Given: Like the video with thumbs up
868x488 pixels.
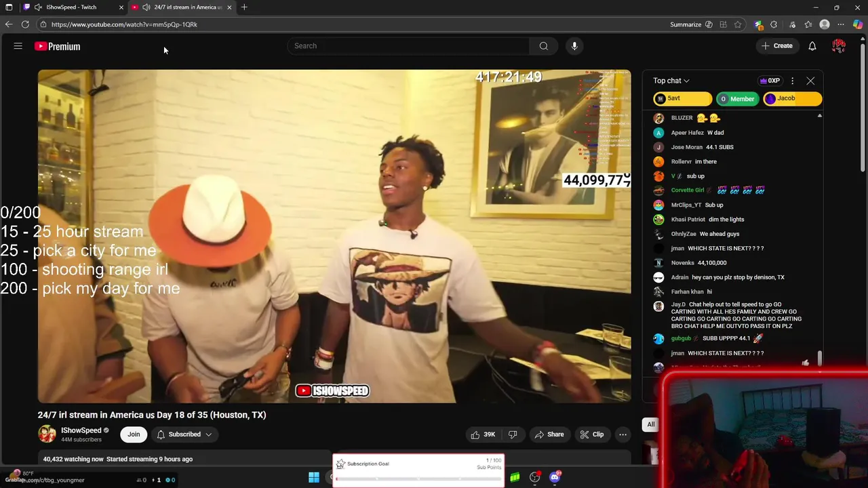Looking at the screenshot, I should [x=483, y=434].
